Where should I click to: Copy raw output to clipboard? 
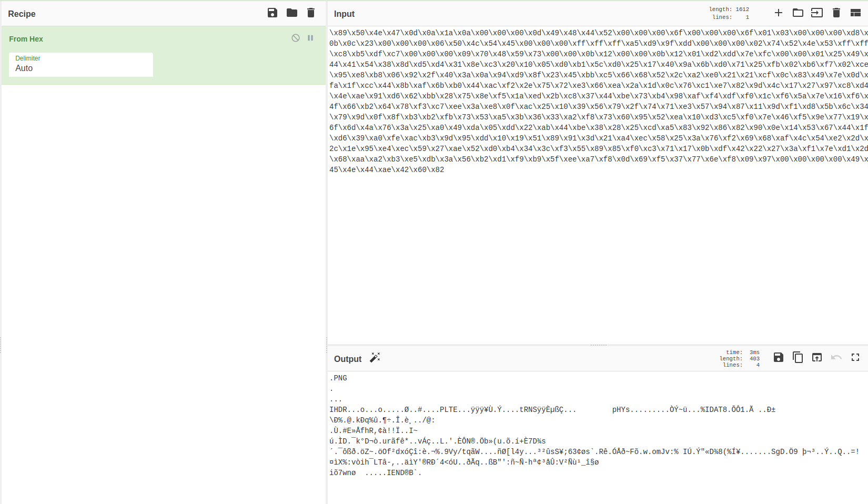[798, 358]
